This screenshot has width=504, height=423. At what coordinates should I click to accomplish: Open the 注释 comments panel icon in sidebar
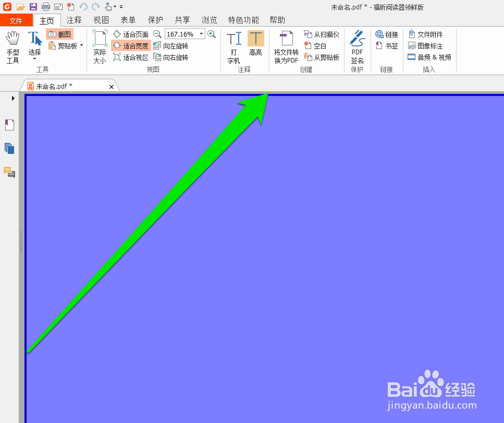click(9, 173)
